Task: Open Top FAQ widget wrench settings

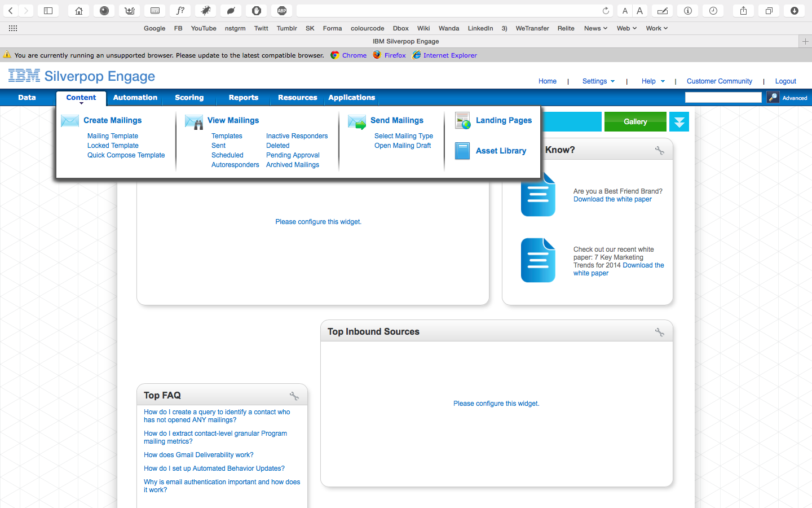Action: point(294,396)
